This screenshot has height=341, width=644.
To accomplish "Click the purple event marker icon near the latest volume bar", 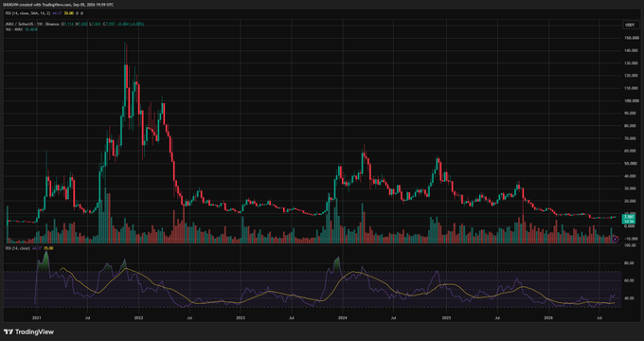I will [615, 239].
